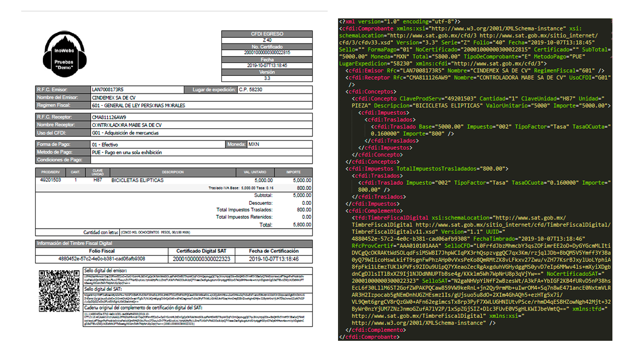
Task: Click the 'DESCRIPCION' column header
Action: 173,172
